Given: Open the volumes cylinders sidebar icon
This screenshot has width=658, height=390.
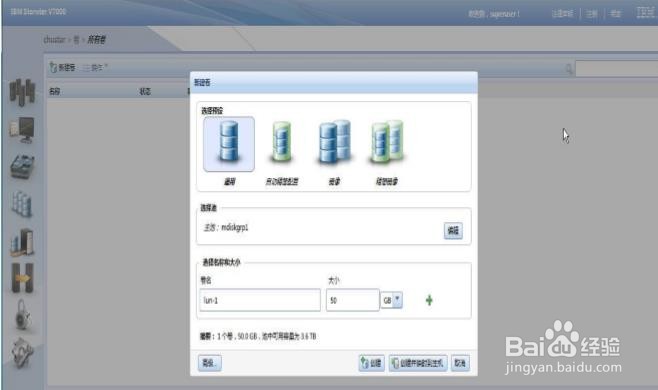Looking at the screenshot, I should coord(22,204).
